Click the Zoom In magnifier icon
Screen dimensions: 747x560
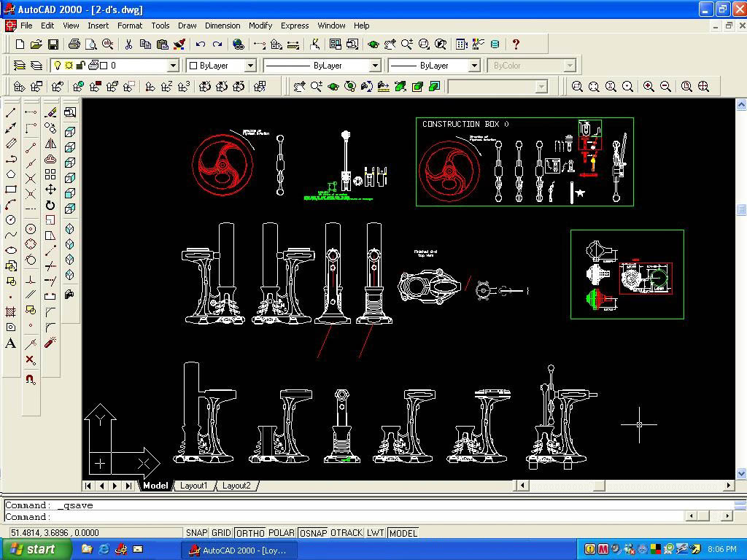649,87
